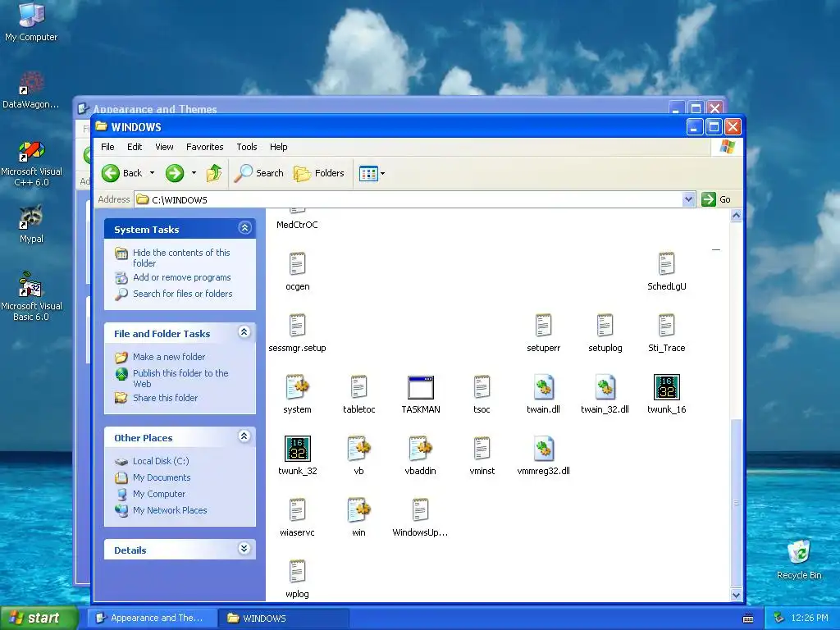The height and width of the screenshot is (630, 840).
Task: Open the Help menu
Action: 279,147
